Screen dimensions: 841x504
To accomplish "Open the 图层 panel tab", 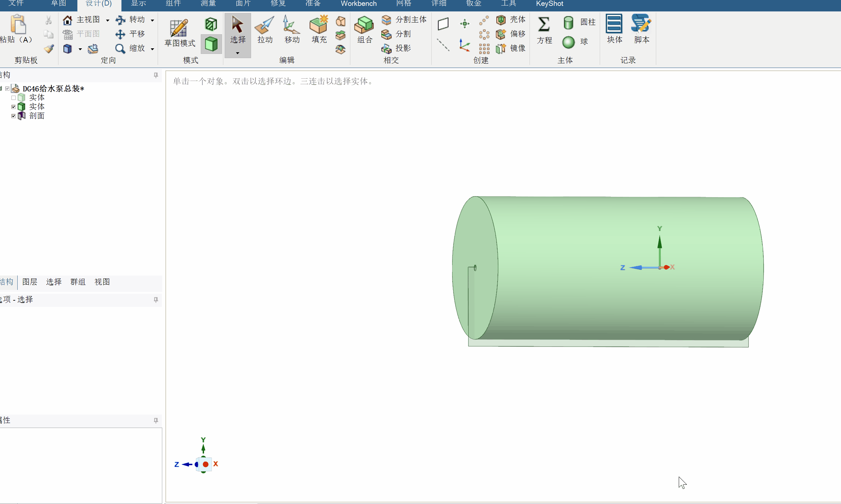I will click(x=30, y=282).
